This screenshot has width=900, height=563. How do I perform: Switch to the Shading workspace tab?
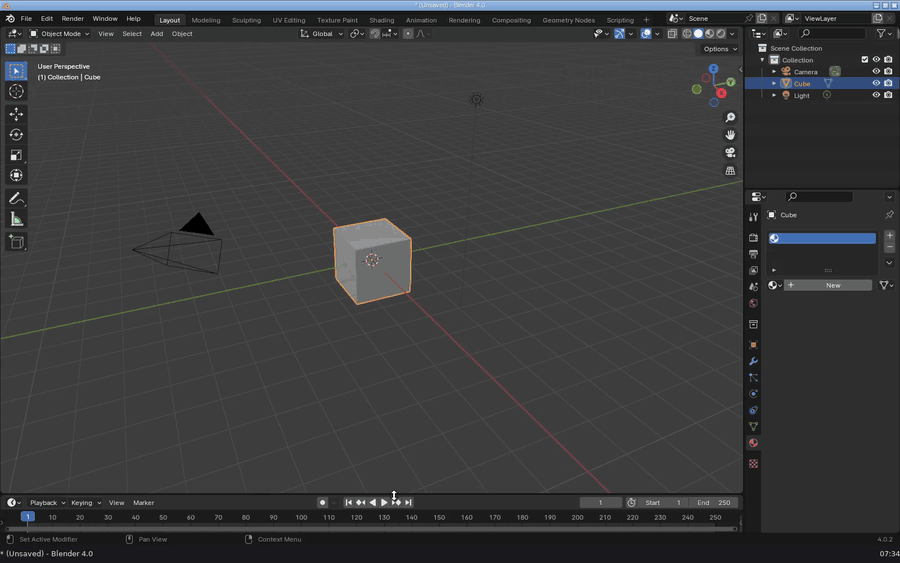coord(382,20)
